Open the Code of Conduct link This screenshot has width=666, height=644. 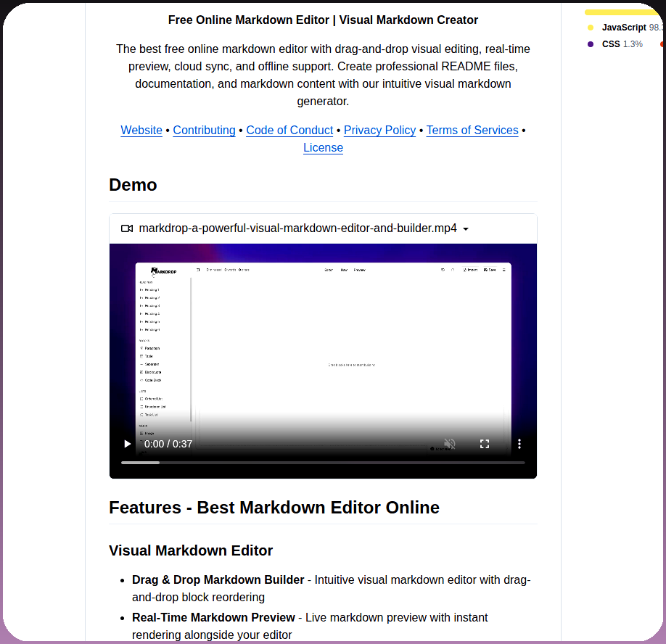(x=289, y=130)
